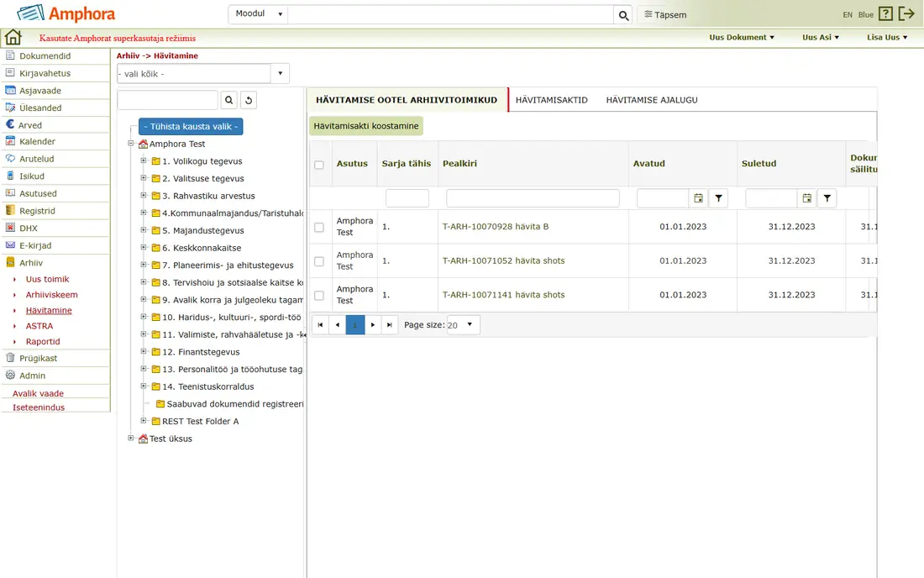This screenshot has width=924, height=578.
Task: Tick checkbox for T-ARH-10071052 hävita shots
Action: tap(319, 261)
